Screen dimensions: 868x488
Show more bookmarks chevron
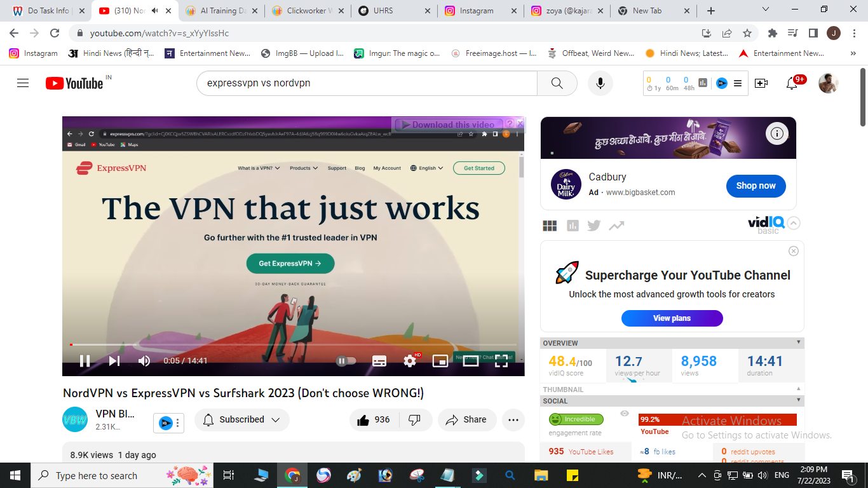tap(853, 53)
